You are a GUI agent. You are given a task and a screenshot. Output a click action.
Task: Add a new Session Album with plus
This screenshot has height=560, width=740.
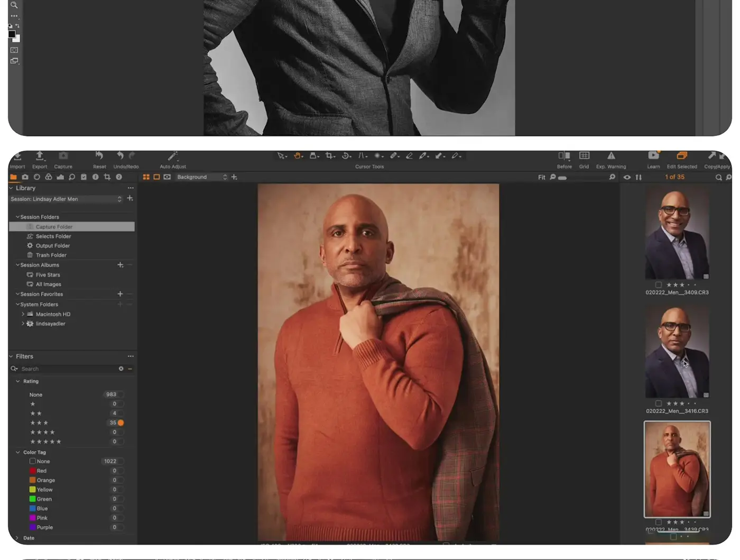(120, 265)
